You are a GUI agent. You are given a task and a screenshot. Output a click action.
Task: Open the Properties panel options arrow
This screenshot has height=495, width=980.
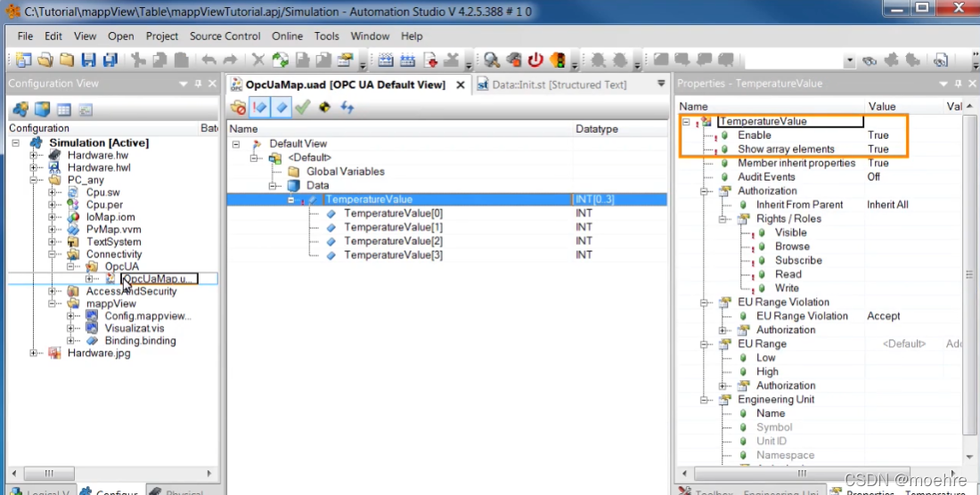pyautogui.click(x=943, y=84)
